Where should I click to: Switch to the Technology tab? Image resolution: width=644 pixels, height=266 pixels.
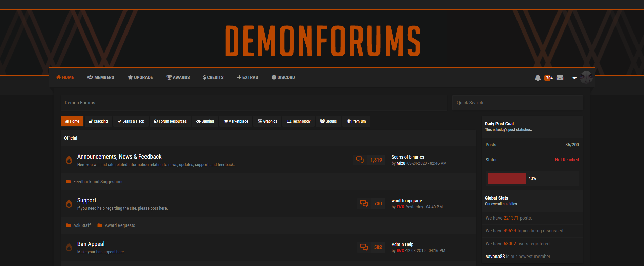tap(299, 121)
